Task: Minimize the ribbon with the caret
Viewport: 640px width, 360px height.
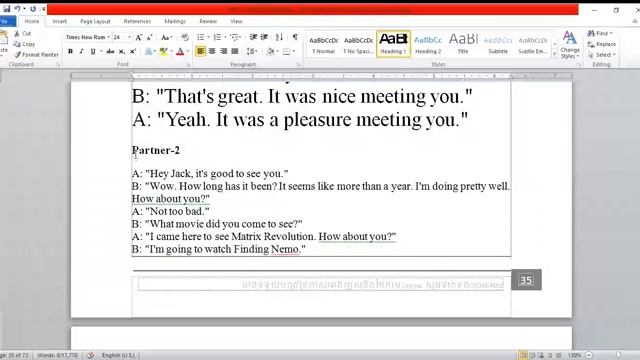Action: [x=635, y=21]
